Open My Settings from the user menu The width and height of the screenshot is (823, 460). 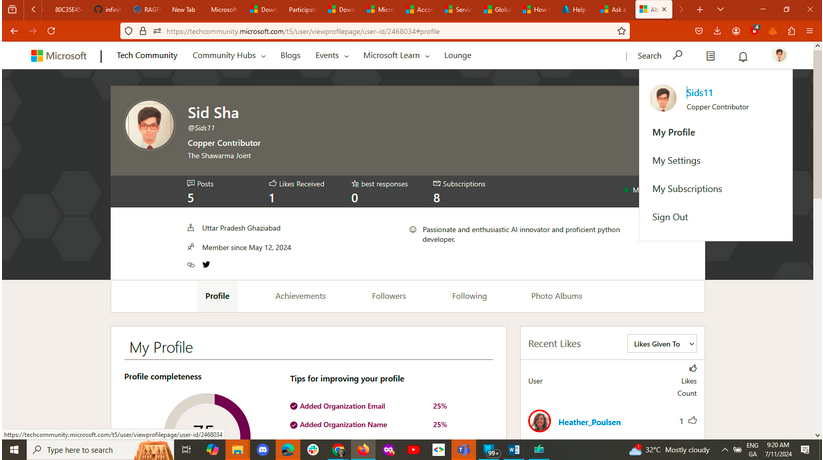[676, 161]
